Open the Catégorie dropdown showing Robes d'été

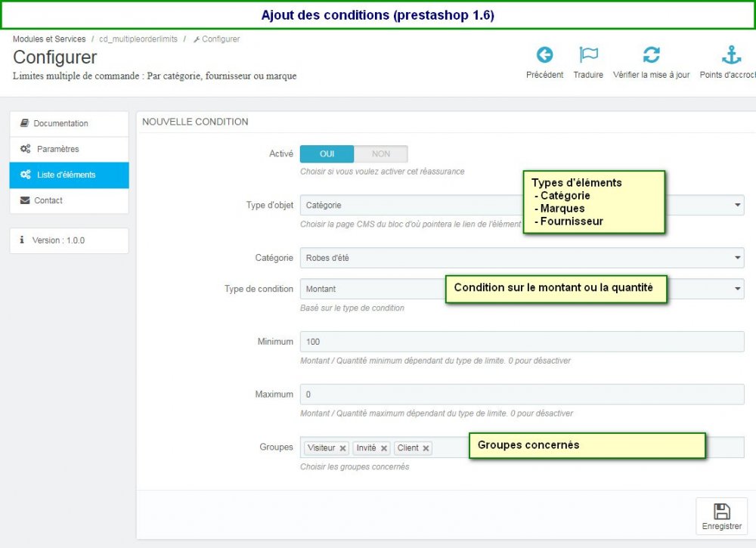[x=522, y=258]
